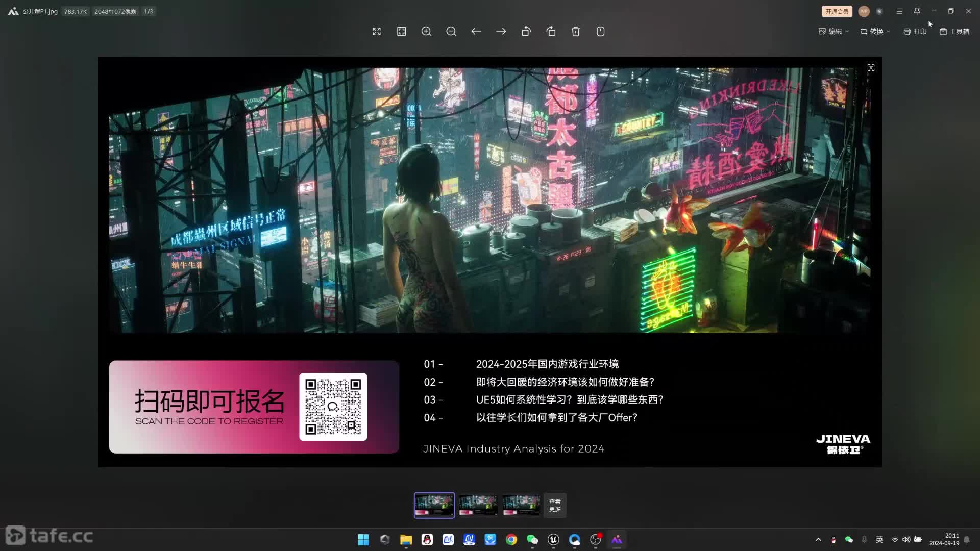This screenshot has width=980, height=551.
Task: Open clock showing 20:11 2024-09-19
Action: [x=944, y=540]
